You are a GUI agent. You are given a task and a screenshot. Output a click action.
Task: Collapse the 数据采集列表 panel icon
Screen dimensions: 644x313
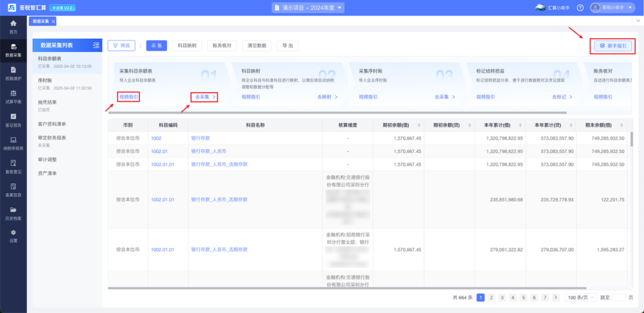tap(96, 45)
